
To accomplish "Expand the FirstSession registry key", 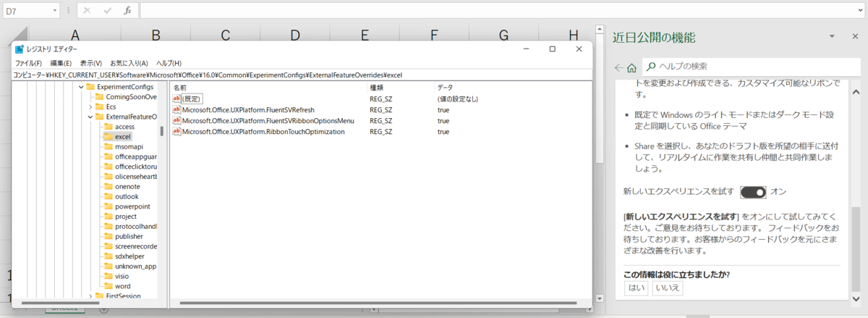I will coord(90,296).
